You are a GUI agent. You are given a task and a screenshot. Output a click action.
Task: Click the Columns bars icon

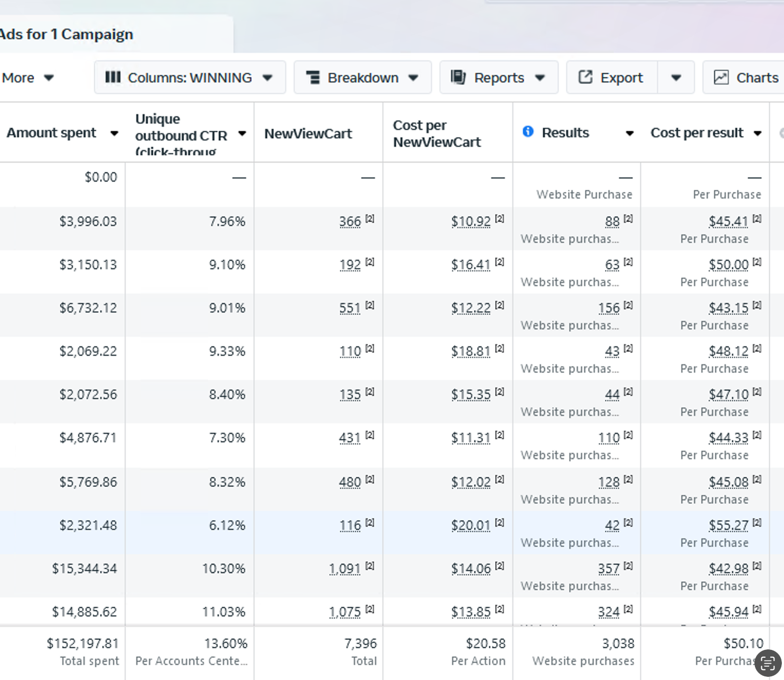pyautogui.click(x=113, y=78)
